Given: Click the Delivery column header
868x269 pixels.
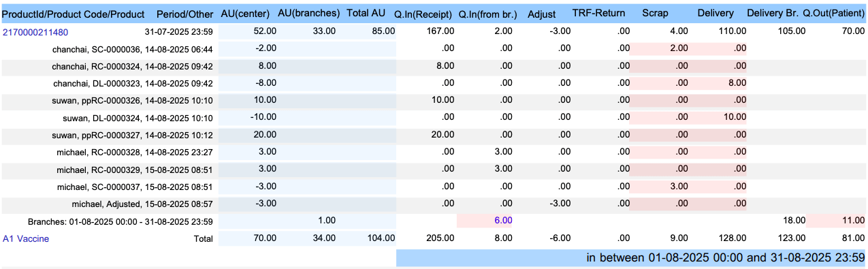Looking at the screenshot, I should pos(716,14).
